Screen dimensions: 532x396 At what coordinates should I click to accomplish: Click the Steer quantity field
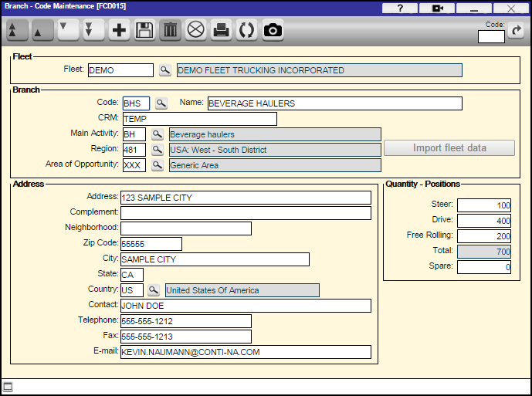click(x=484, y=205)
